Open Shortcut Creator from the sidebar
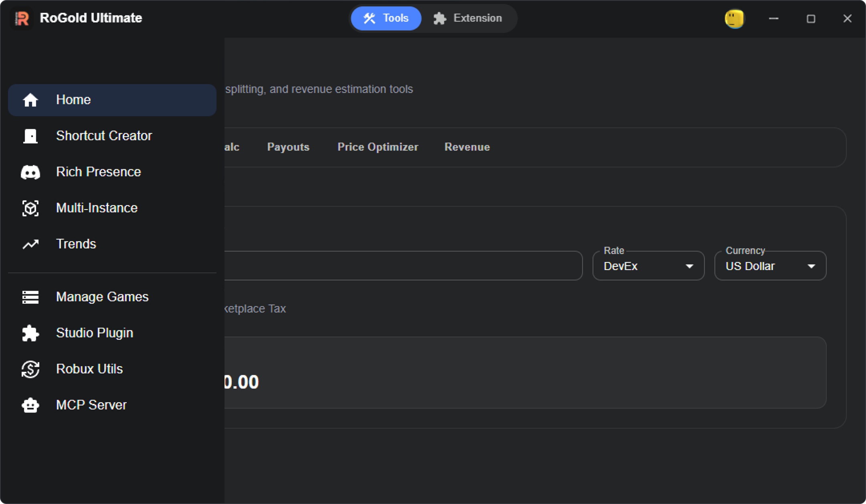Screen dimensions: 866x504 (x=112, y=136)
